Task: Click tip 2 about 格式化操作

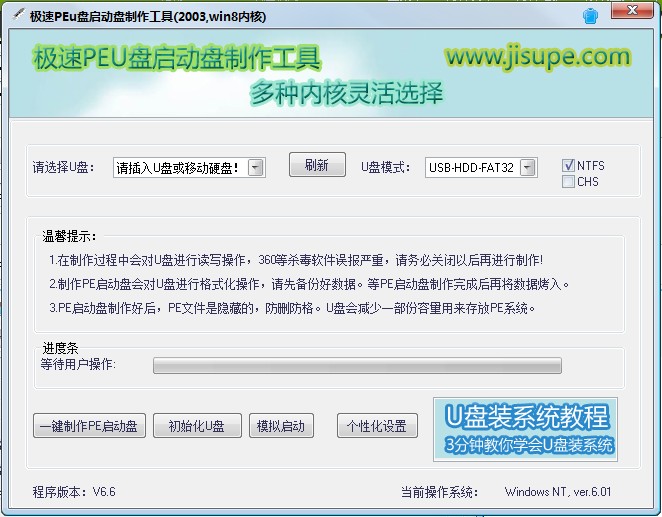Action: pos(309,284)
